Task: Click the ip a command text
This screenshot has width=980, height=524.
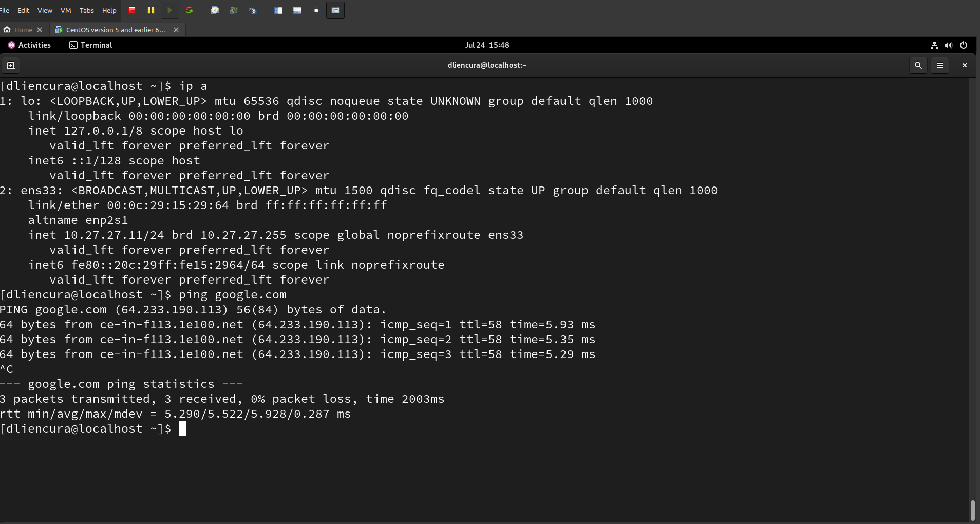Action: [193, 86]
